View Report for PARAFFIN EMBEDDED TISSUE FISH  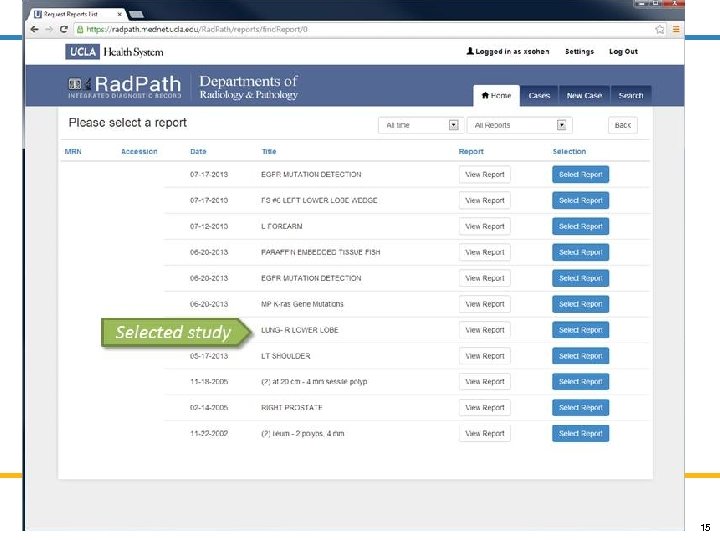[484, 252]
